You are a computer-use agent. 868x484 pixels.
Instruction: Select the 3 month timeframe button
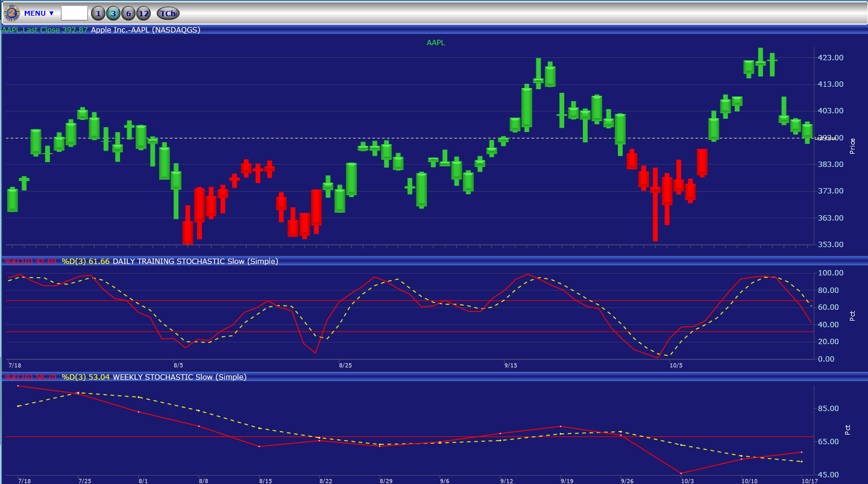[x=113, y=13]
